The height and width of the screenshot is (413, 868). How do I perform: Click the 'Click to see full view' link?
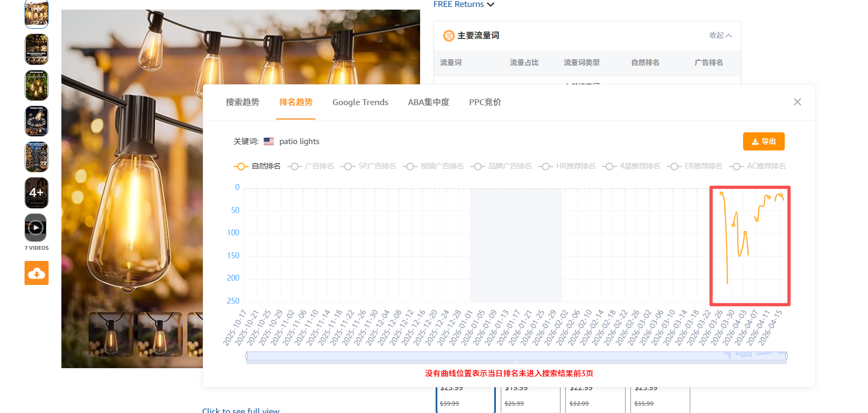click(x=241, y=410)
